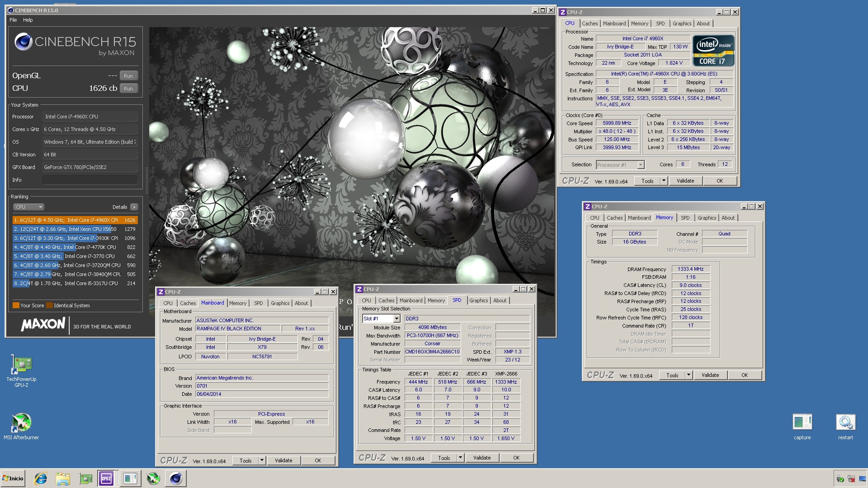Click the Model RAMPAGE IV BLACK EDITION field

[237, 329]
